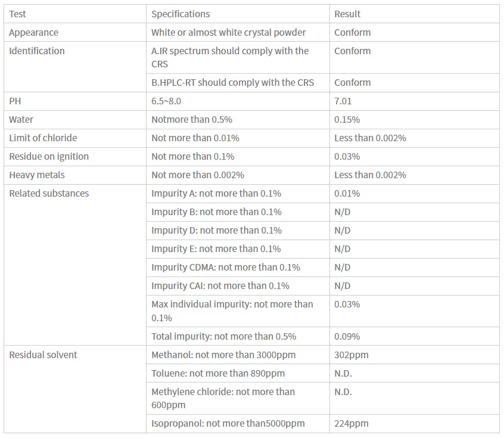Select the 'Residue on ignition' label
Screen dimensions: 504x438
[x=49, y=156]
